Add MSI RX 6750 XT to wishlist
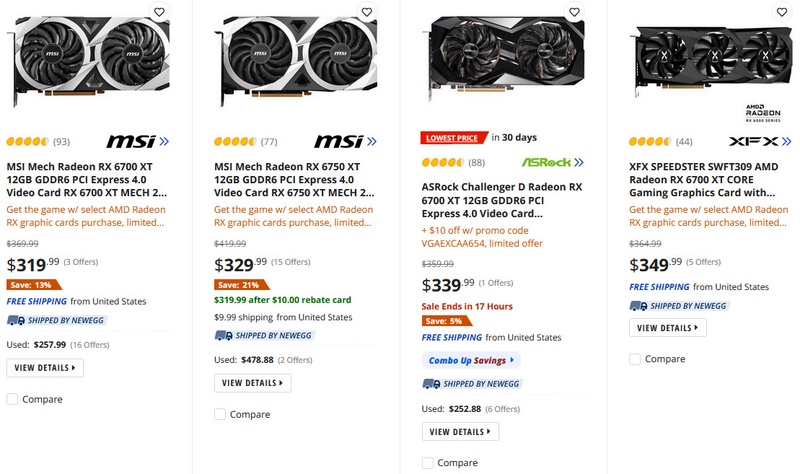This screenshot has height=474, width=800. (x=366, y=13)
